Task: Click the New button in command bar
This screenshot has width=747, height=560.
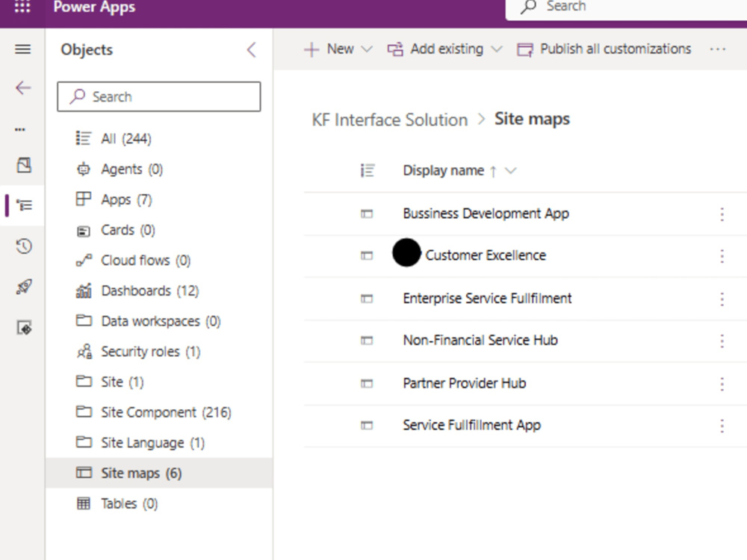Action: coord(329,49)
